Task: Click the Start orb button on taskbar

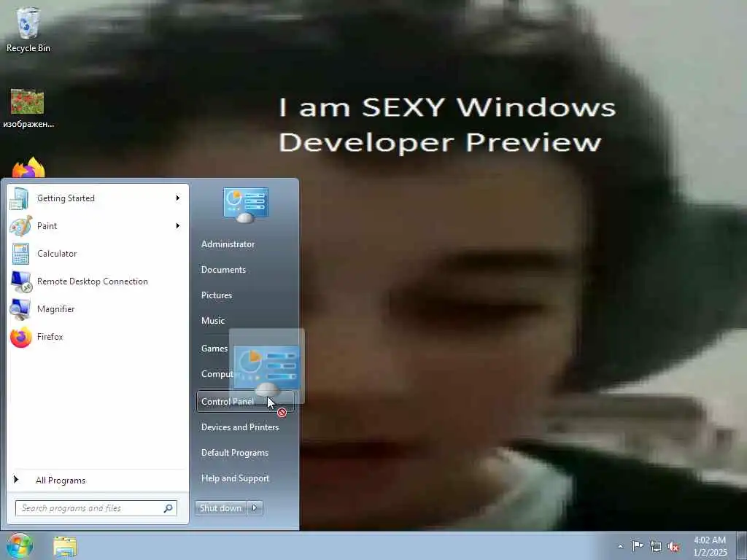Action: click(19, 545)
